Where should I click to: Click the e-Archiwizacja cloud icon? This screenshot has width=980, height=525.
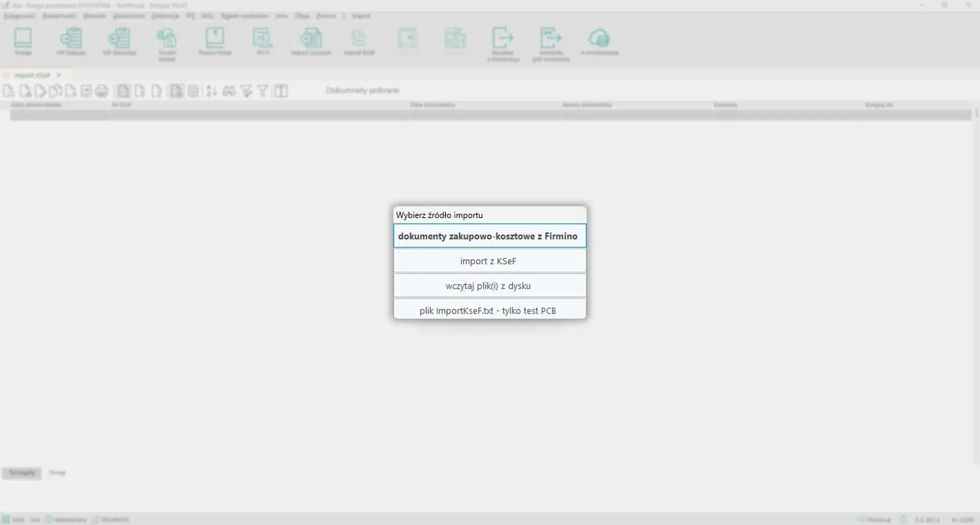click(599, 41)
